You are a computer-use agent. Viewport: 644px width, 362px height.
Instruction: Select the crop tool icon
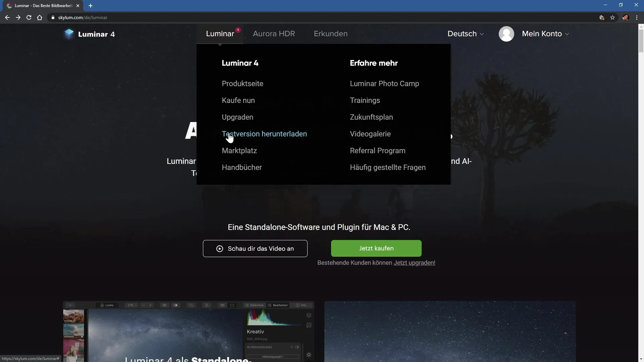[191, 305]
